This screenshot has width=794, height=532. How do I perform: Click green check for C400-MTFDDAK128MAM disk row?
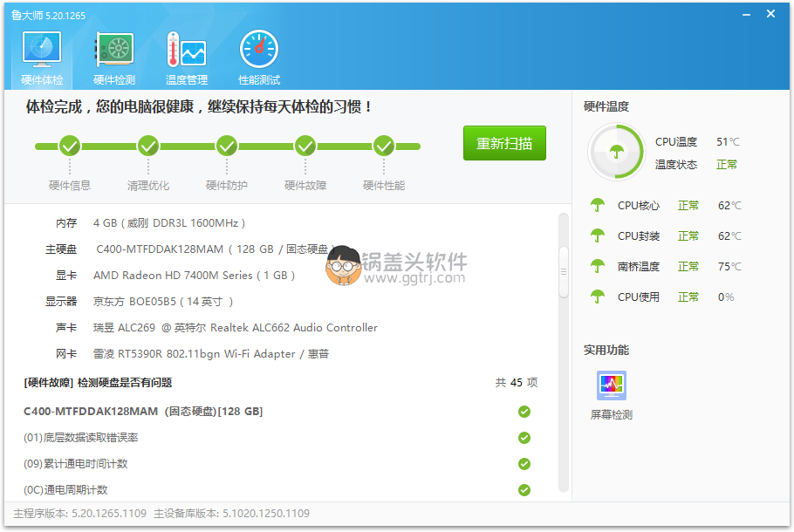(x=524, y=412)
